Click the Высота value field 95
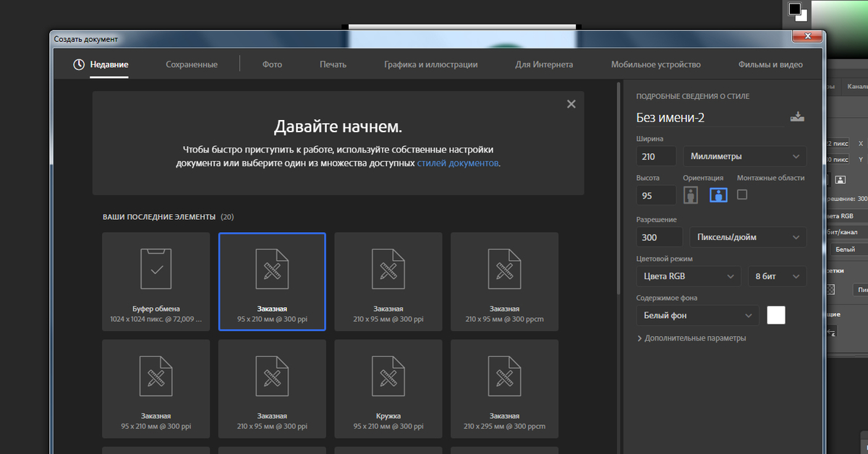This screenshot has width=868, height=454. (656, 195)
